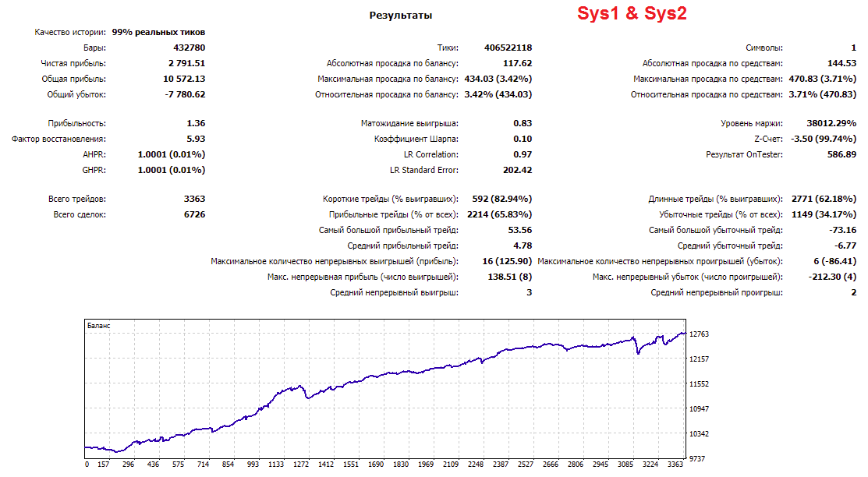The height and width of the screenshot is (477, 868).
Task: Select the Матожидание выигрыша label
Action: click(409, 123)
